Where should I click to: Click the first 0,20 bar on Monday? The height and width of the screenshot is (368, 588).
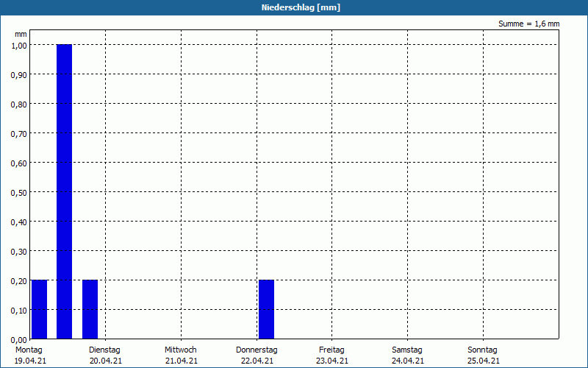point(40,309)
